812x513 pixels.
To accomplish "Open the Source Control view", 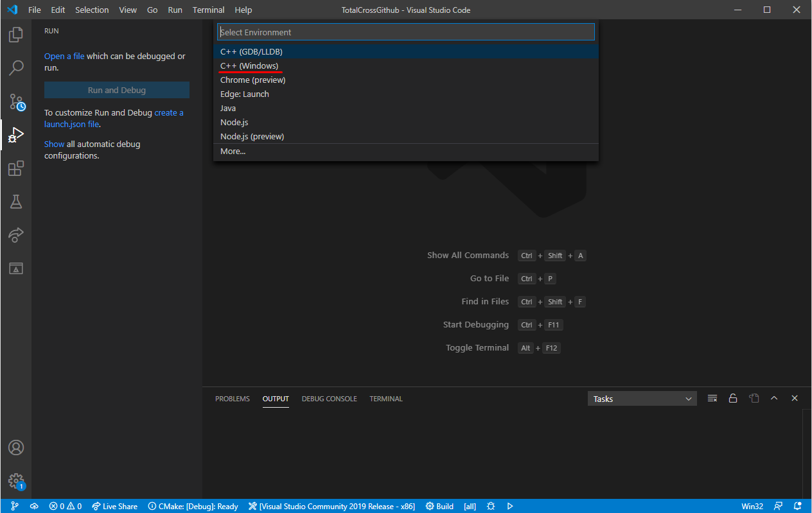I will (16, 101).
